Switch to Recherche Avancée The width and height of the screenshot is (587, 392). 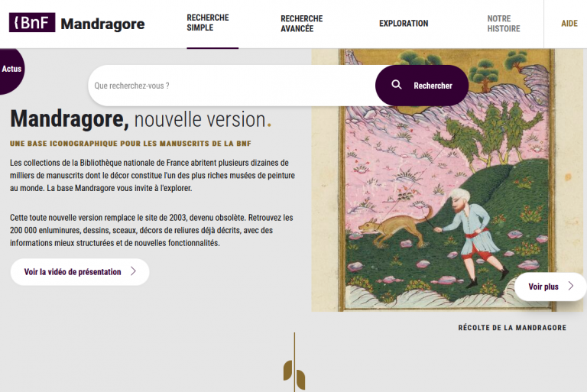point(301,24)
